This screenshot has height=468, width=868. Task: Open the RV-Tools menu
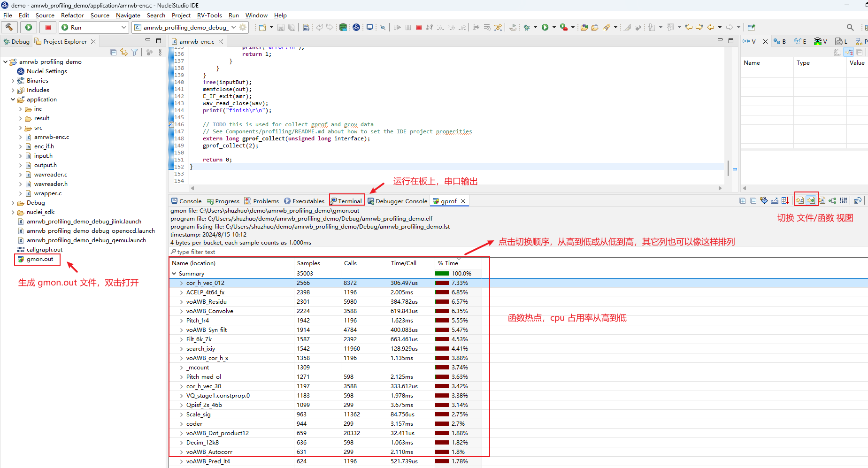coord(209,15)
